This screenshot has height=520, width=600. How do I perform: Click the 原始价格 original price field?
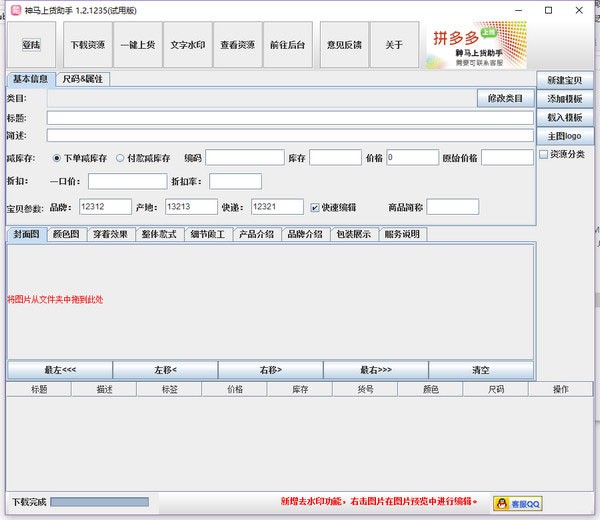click(x=507, y=158)
